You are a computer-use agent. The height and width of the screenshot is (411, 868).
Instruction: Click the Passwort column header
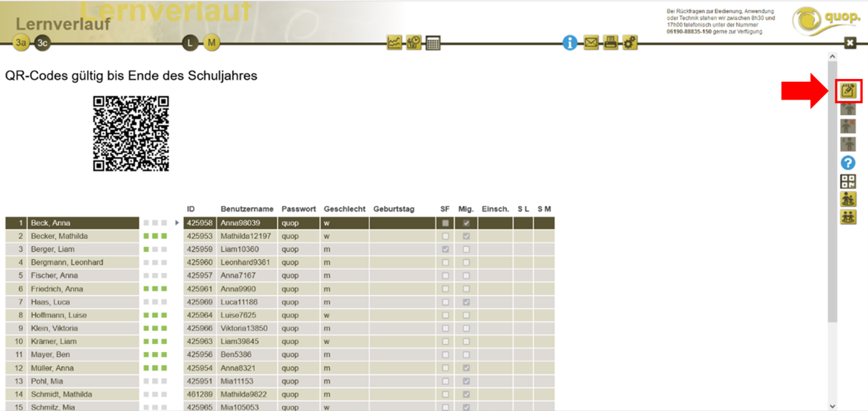coord(299,209)
